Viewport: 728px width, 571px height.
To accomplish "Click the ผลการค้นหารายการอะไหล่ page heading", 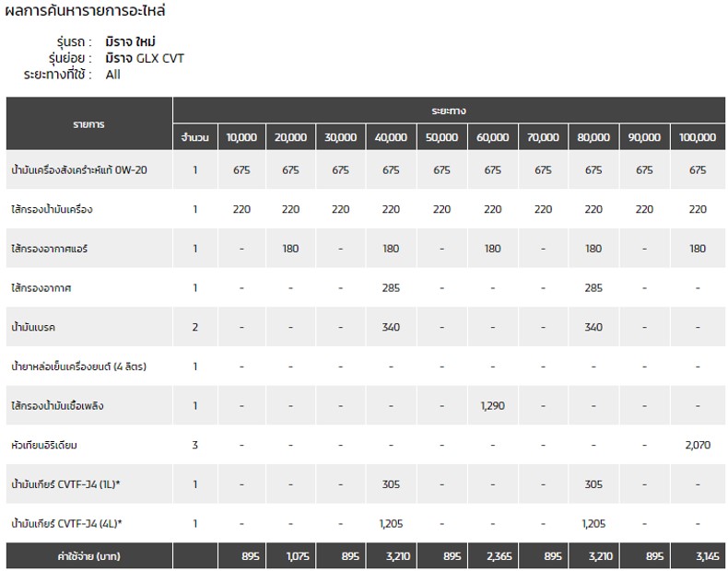I will (x=85, y=10).
